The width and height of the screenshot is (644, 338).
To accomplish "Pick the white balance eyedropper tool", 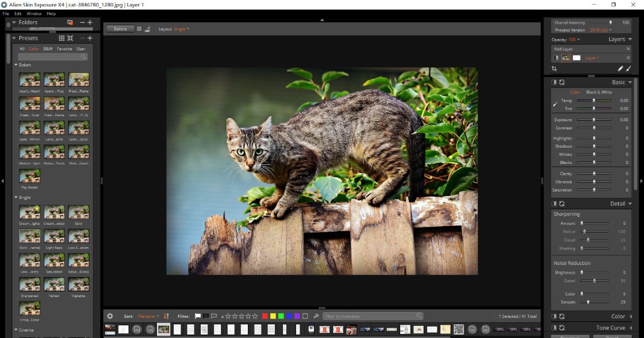I will 555,105.
